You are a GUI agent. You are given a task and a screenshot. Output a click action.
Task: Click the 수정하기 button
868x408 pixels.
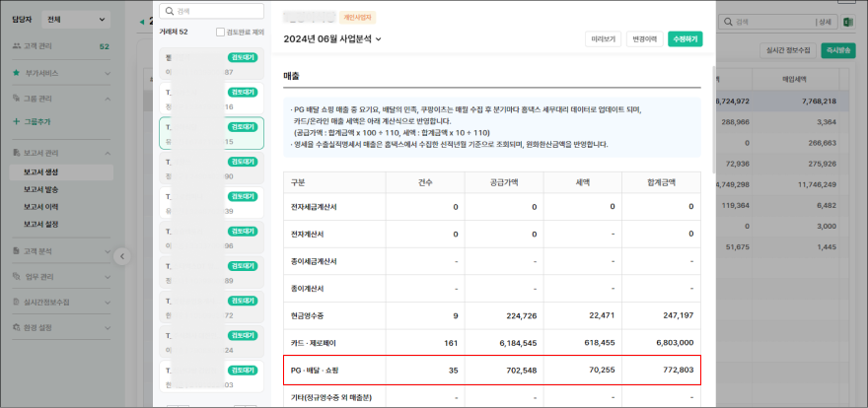pos(685,39)
